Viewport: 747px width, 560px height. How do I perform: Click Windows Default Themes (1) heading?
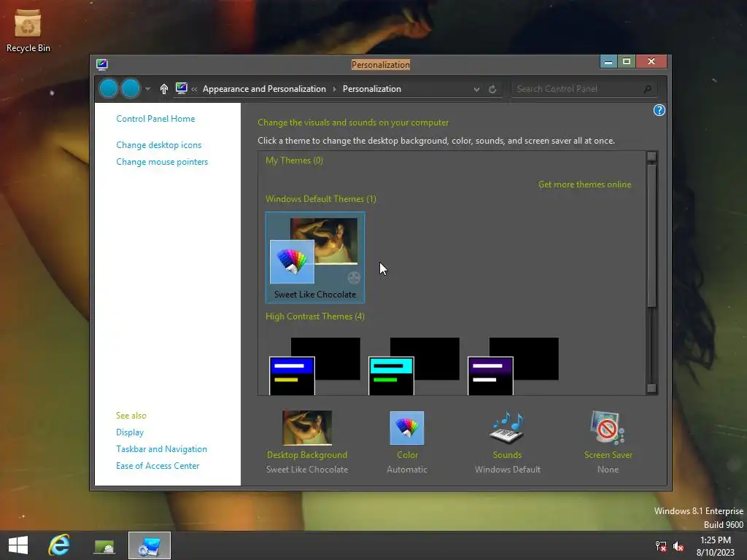click(321, 199)
